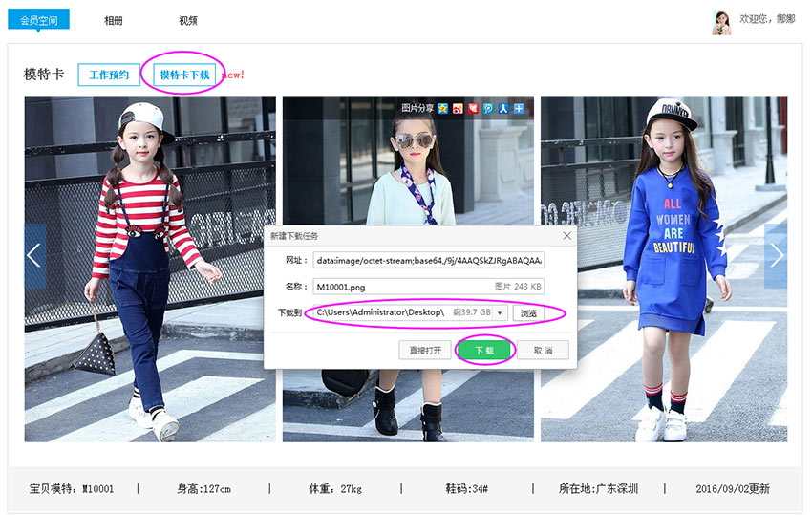Go to previous photo with left arrow
This screenshot has width=812, height=515.
click(34, 256)
